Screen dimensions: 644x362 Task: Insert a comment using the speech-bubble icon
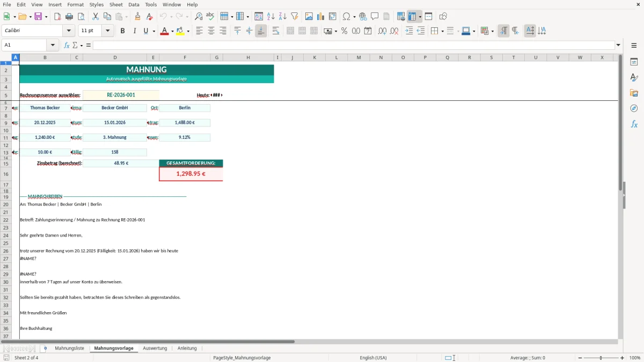[375, 17]
